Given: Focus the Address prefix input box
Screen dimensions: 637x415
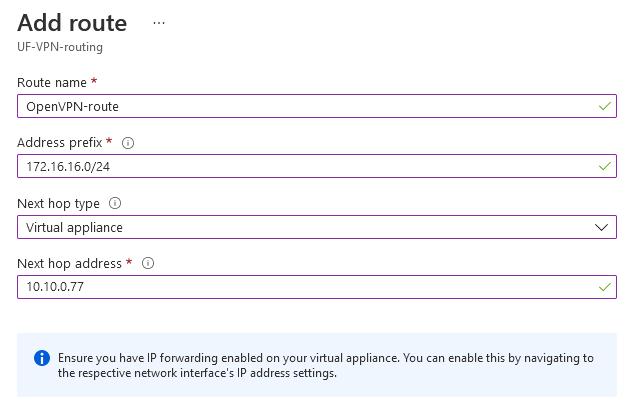Looking at the screenshot, I should coord(317,166).
